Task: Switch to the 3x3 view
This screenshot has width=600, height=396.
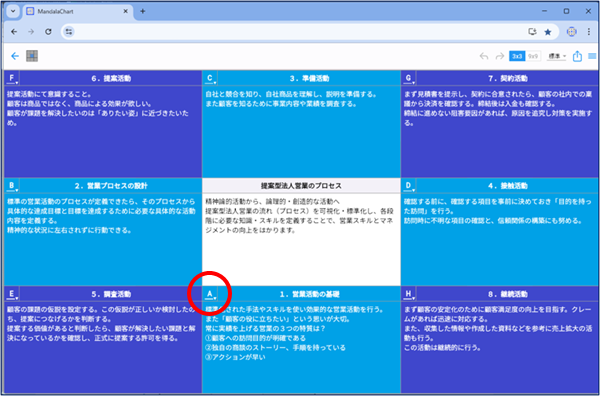Action: point(517,56)
